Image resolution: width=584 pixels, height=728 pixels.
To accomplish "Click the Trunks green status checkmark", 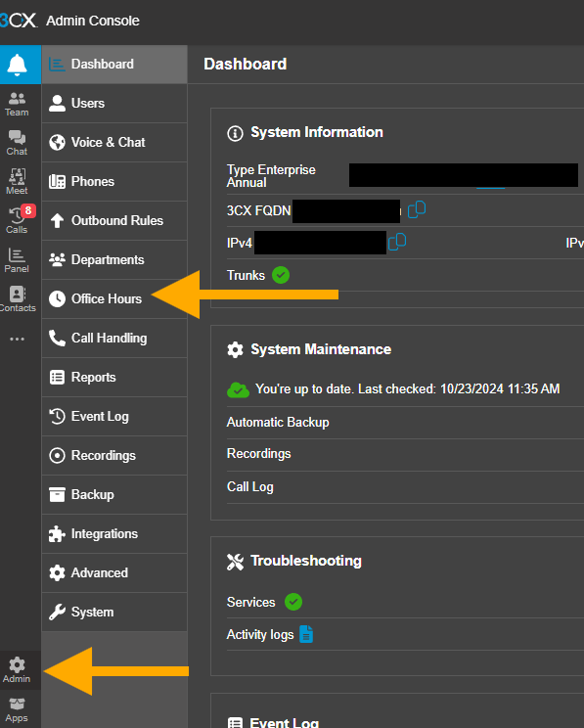I will point(281,275).
